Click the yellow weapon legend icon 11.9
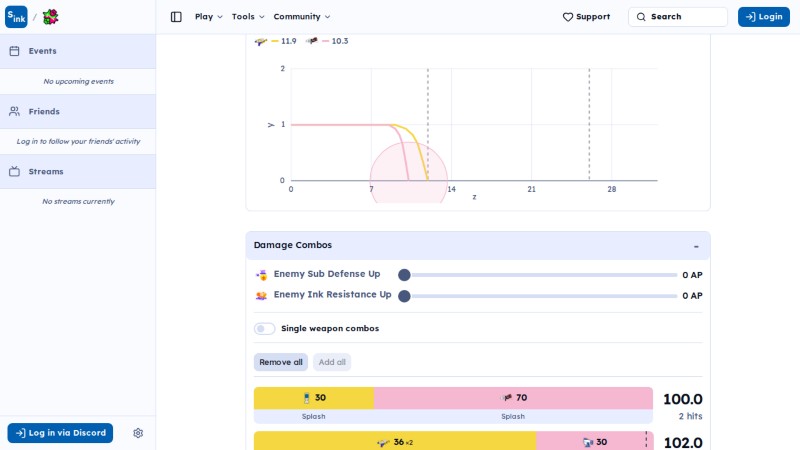Viewport: 800px width, 450px height. (261, 41)
